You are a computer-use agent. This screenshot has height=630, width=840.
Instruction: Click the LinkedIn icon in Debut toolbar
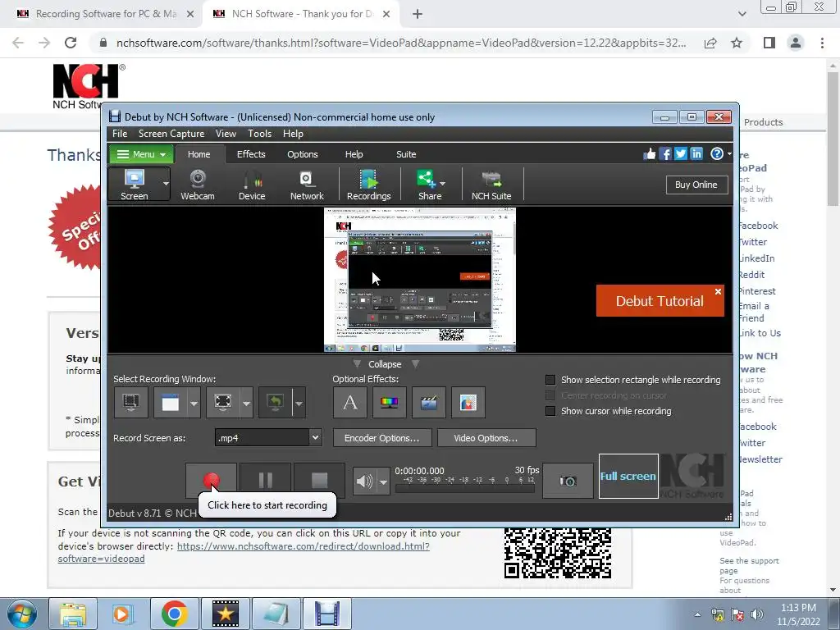point(696,154)
